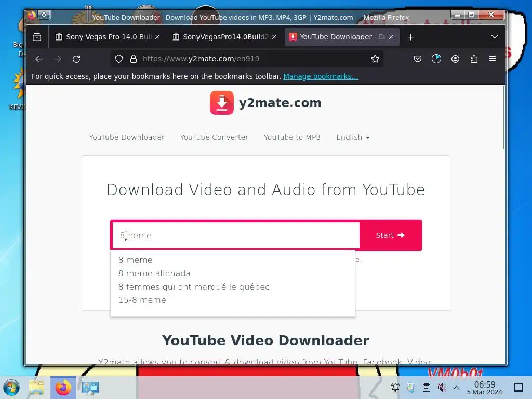Click the y2mate red download logo
532x399 pixels.
coord(221,103)
